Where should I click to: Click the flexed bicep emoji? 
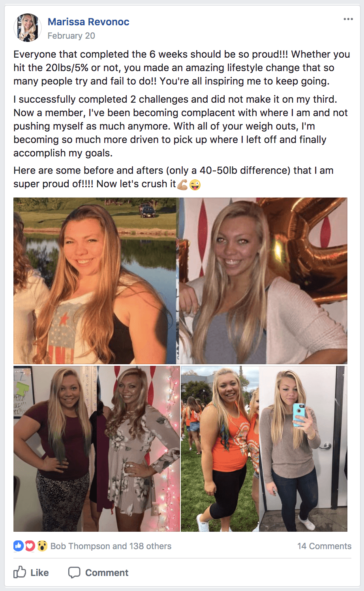[182, 184]
